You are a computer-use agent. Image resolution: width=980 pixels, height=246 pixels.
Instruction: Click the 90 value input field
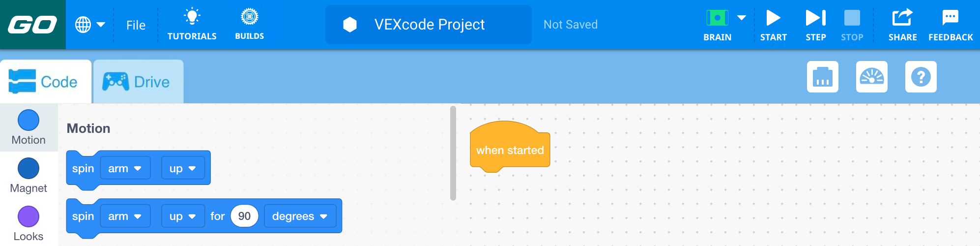(244, 216)
